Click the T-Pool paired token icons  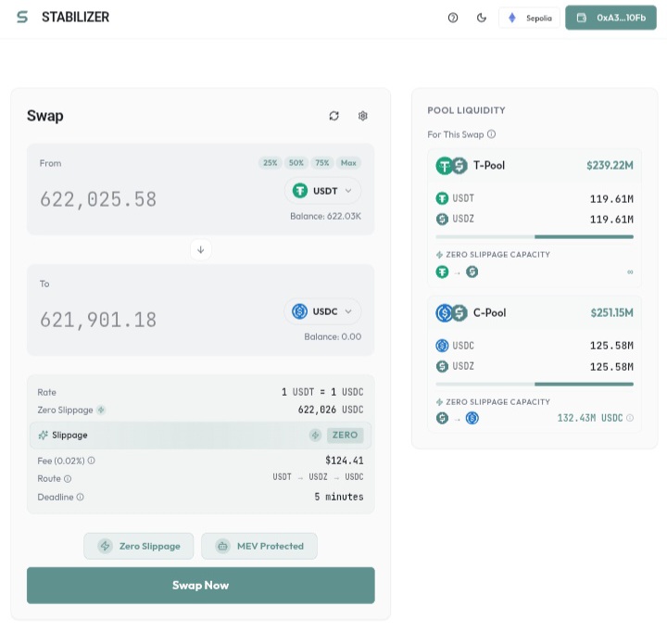point(452,166)
